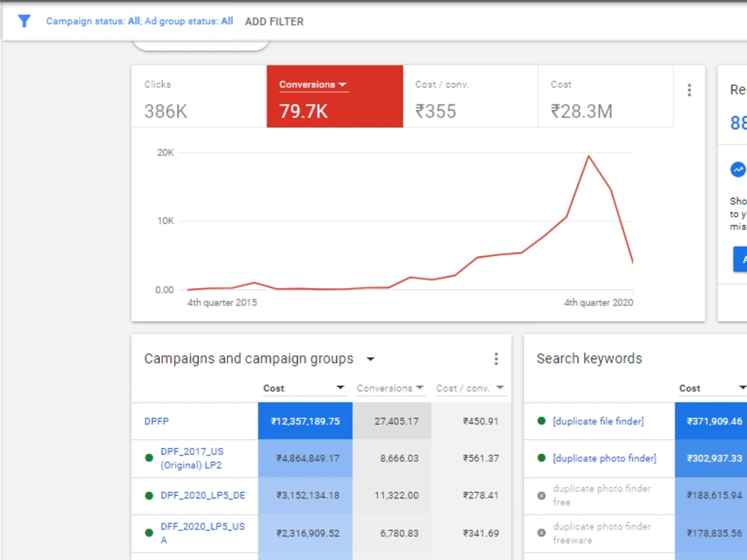Click the chart peak near 20K
747x560 pixels.
[x=589, y=156]
